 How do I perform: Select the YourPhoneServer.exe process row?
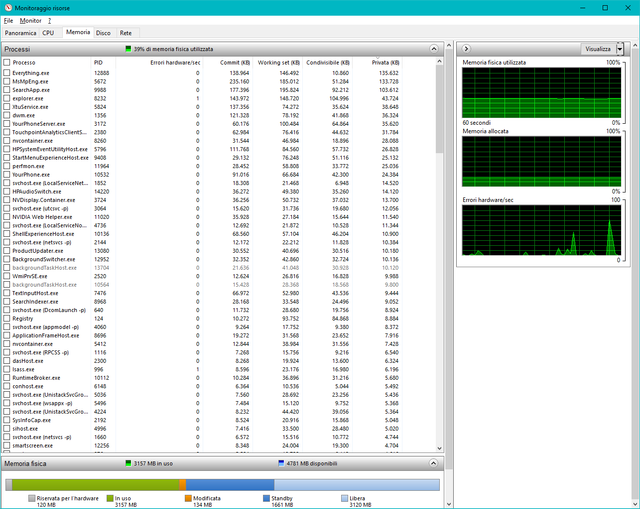203,124
